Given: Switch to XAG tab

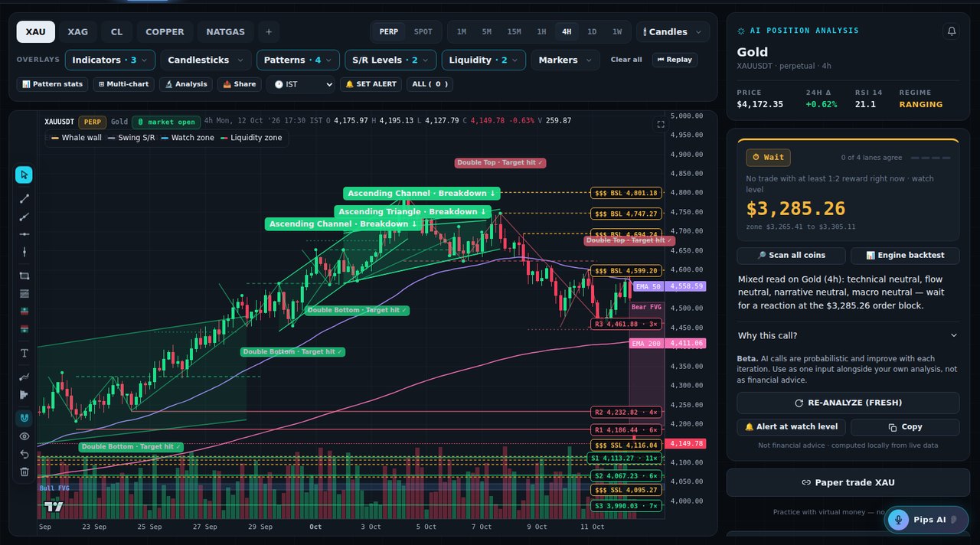Looking at the screenshot, I should (77, 32).
